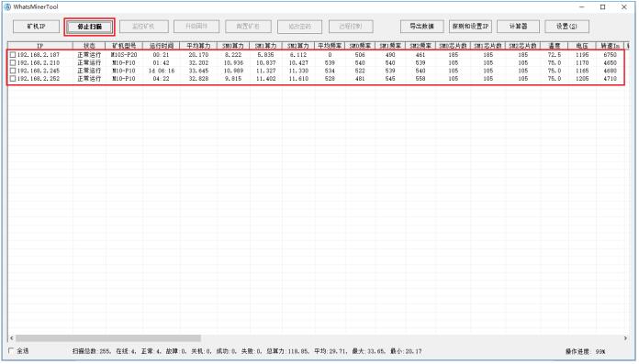Screen dimensions: 639x364
Task: Sort by the 电压 column header
Action: point(582,46)
